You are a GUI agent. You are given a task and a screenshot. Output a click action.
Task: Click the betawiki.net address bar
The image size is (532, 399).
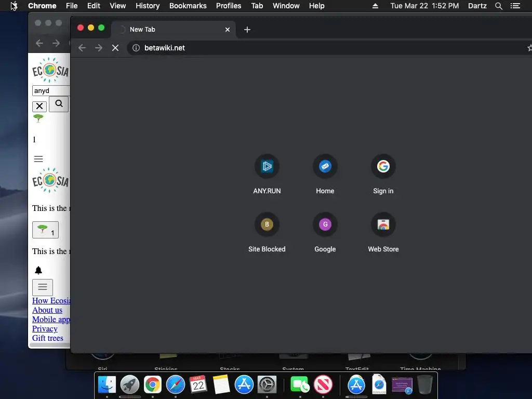click(x=326, y=48)
